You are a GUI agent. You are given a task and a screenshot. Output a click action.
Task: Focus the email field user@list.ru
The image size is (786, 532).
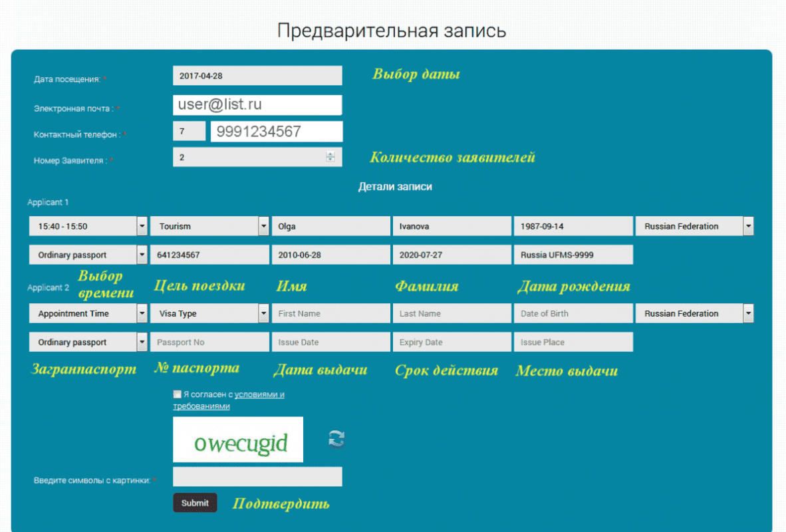coord(257,105)
